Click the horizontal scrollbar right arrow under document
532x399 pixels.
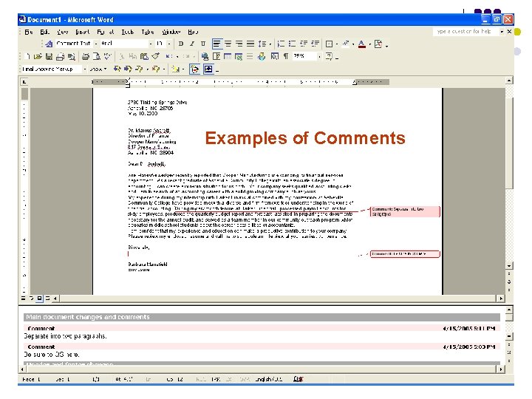pyautogui.click(x=501, y=299)
